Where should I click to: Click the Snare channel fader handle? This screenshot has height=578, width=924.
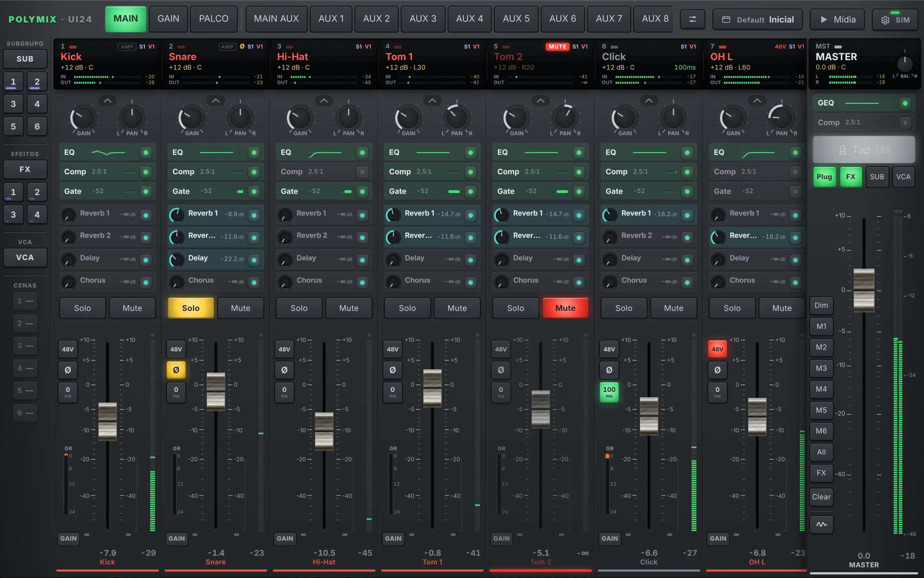point(216,392)
